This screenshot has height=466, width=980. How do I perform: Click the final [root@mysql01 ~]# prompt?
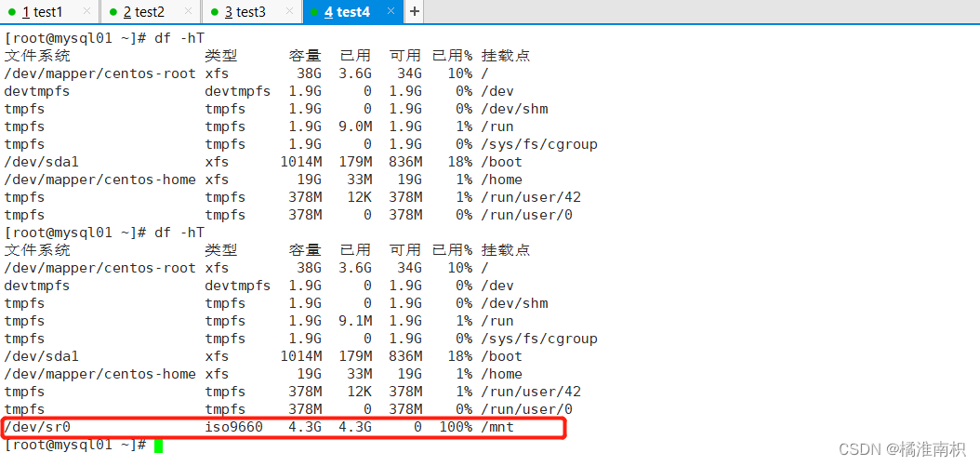[75, 446]
